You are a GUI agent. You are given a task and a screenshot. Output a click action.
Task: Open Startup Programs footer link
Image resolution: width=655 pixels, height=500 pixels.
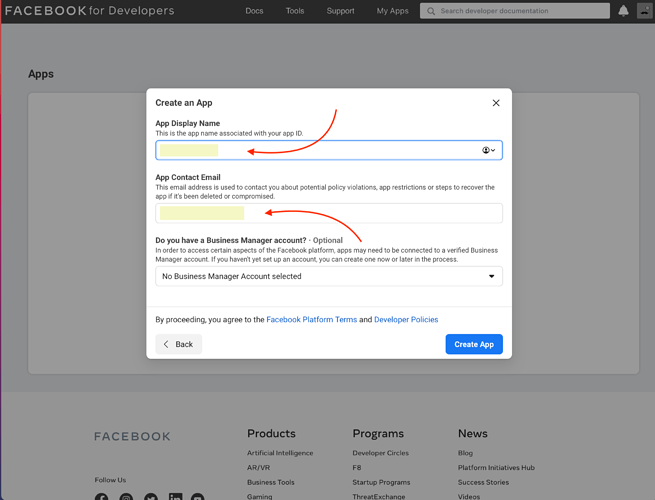(381, 482)
